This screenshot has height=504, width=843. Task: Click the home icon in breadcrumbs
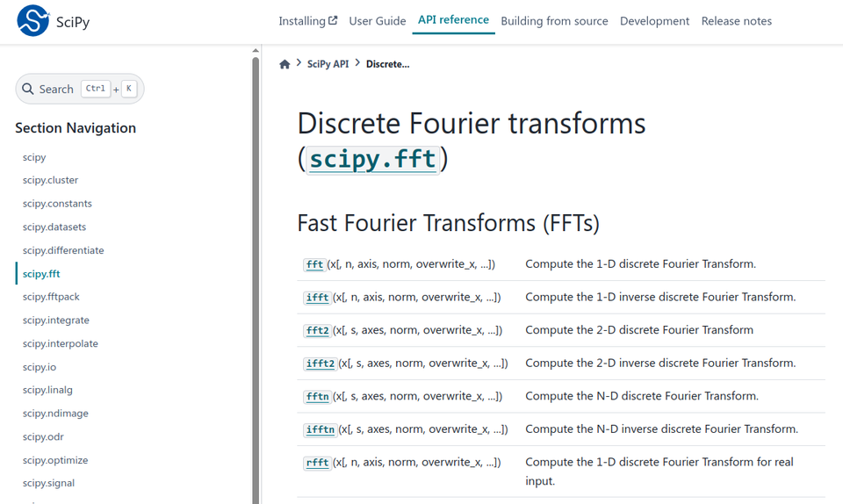285,64
